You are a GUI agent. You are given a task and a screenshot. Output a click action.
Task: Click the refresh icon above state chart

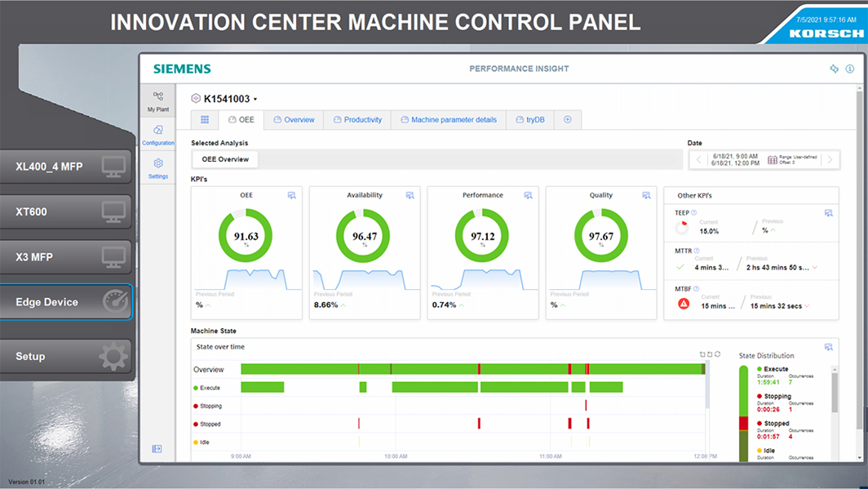pyautogui.click(x=717, y=353)
